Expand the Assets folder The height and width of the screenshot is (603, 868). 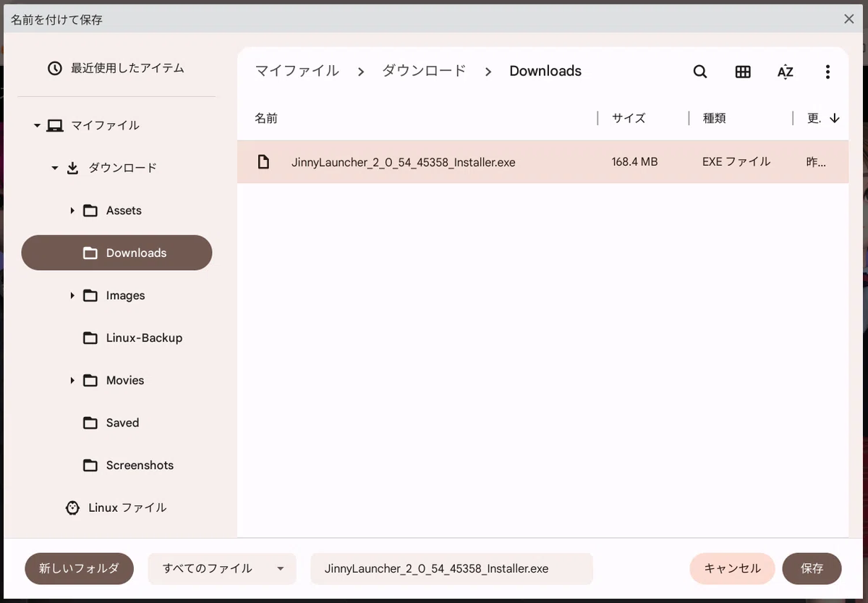point(72,211)
